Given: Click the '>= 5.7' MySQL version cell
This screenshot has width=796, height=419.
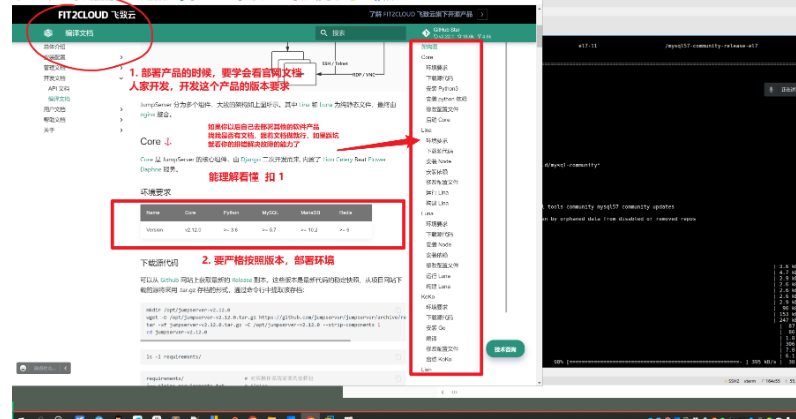Looking at the screenshot, I should click(x=269, y=230).
